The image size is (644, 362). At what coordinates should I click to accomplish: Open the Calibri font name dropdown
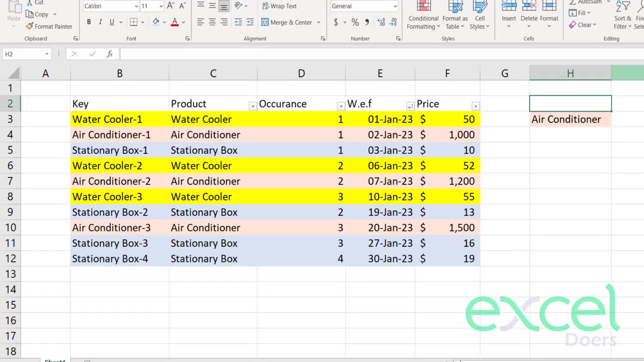[x=136, y=6]
